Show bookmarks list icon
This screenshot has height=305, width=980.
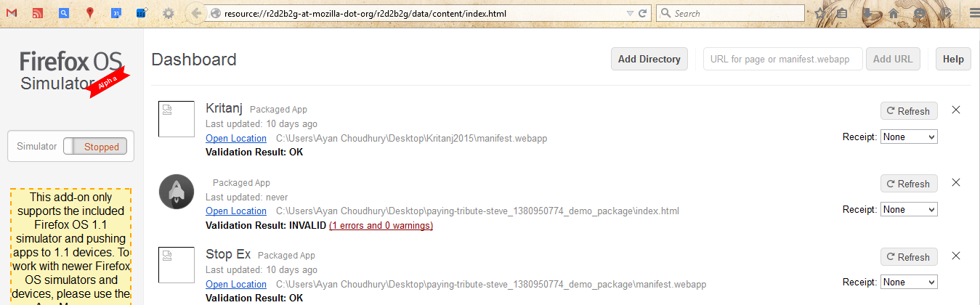(x=842, y=13)
